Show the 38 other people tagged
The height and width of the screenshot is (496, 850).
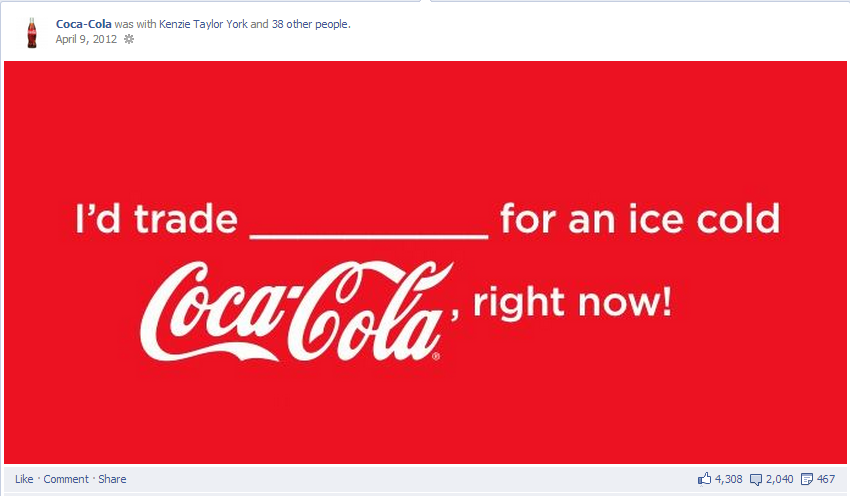click(311, 24)
